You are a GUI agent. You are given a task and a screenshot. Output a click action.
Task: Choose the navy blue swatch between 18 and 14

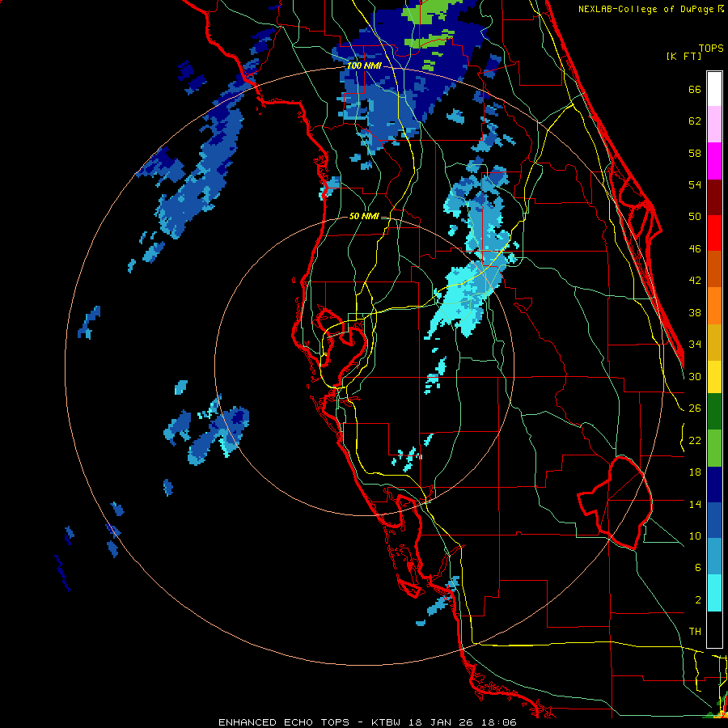click(x=714, y=485)
